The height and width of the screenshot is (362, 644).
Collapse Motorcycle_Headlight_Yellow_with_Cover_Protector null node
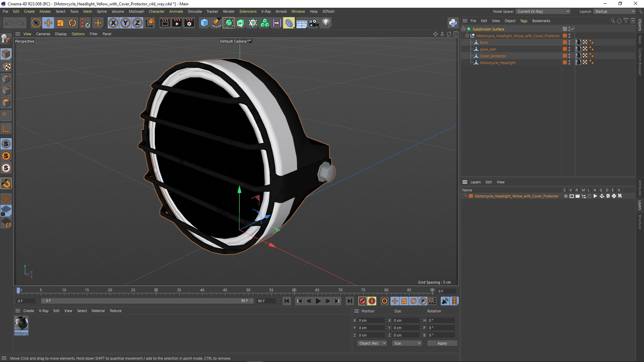(x=467, y=36)
